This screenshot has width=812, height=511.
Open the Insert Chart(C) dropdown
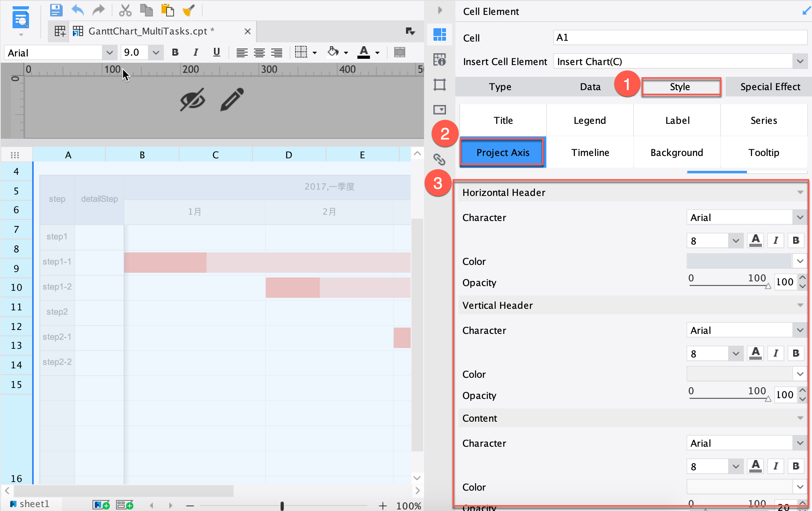(x=799, y=61)
